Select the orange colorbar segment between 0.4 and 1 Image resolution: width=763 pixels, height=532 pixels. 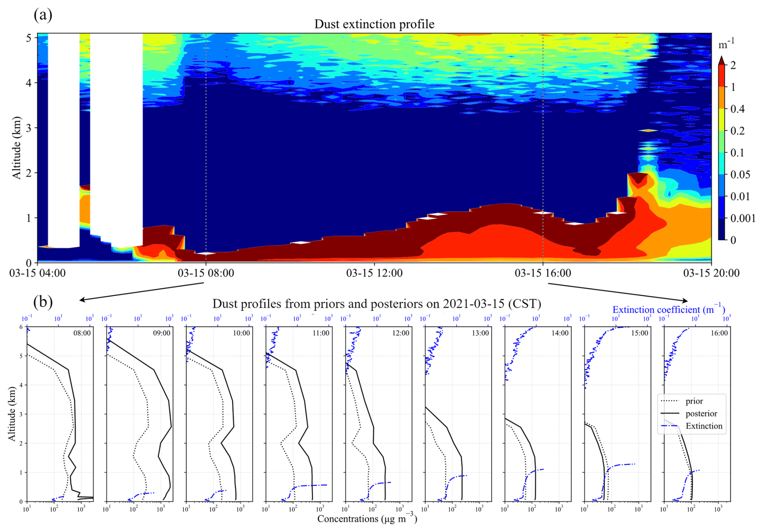pos(721,98)
